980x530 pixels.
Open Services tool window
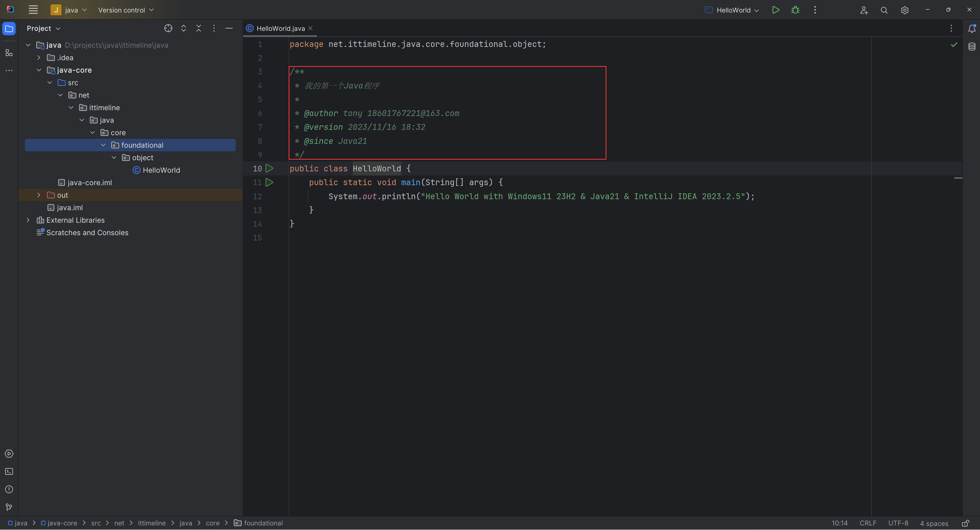point(9,454)
